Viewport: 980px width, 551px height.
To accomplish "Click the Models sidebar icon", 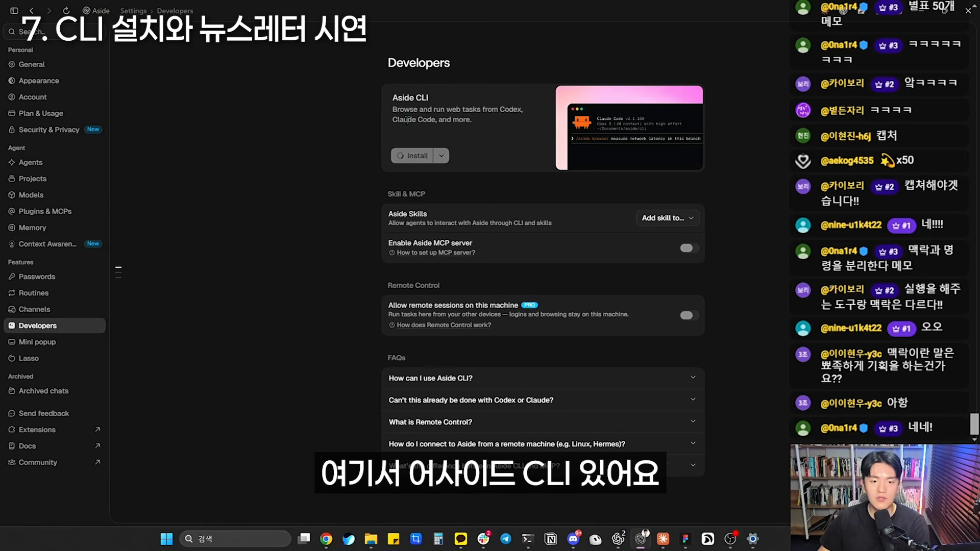I will click(12, 195).
